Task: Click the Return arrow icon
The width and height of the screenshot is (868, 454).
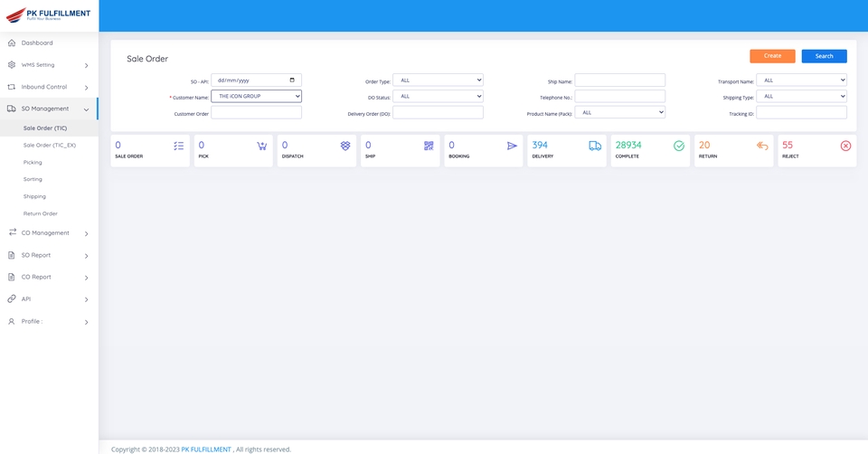Action: (x=762, y=146)
